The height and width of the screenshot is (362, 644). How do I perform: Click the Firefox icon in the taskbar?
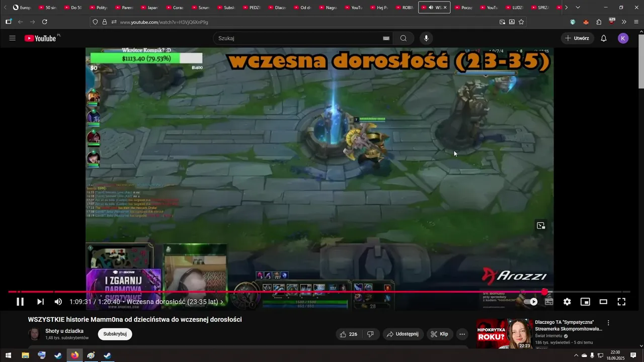74,355
